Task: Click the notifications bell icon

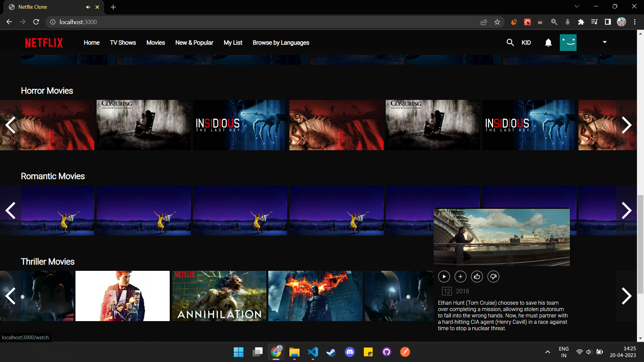Action: click(548, 43)
